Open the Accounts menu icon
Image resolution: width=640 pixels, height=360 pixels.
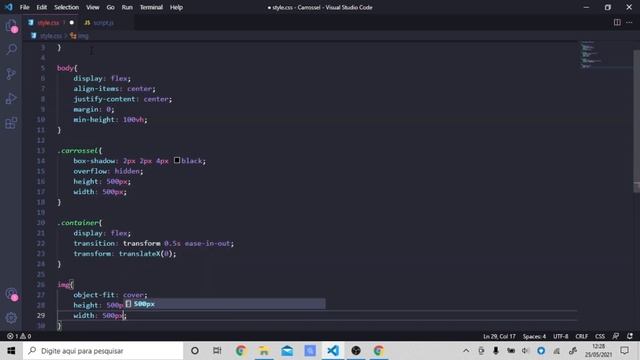point(11,294)
